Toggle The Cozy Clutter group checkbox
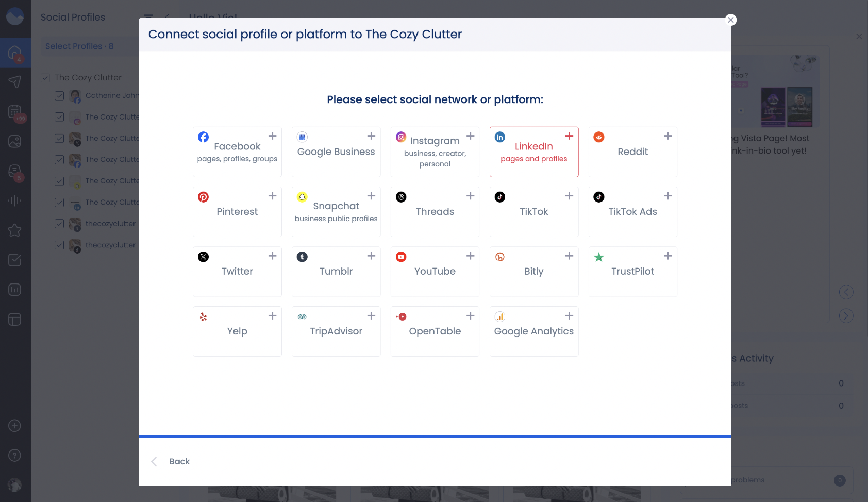The height and width of the screenshot is (502, 868). (x=45, y=78)
